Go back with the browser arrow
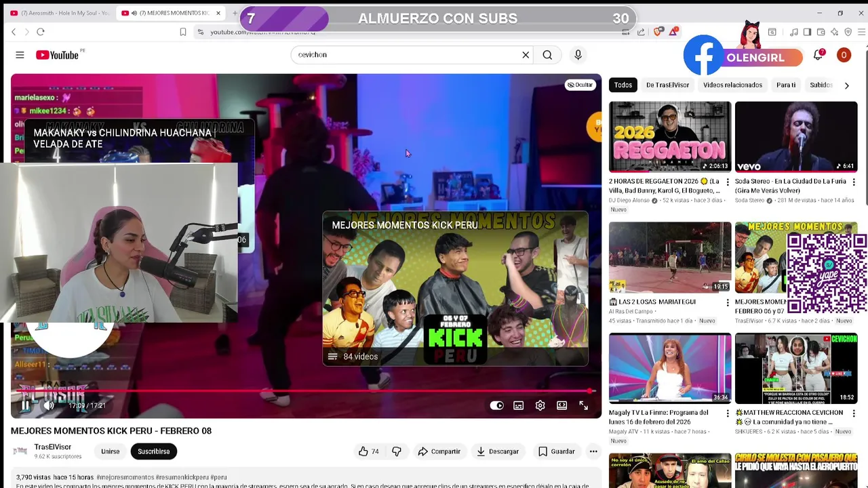Image resolution: width=868 pixels, height=488 pixels. tap(14, 32)
